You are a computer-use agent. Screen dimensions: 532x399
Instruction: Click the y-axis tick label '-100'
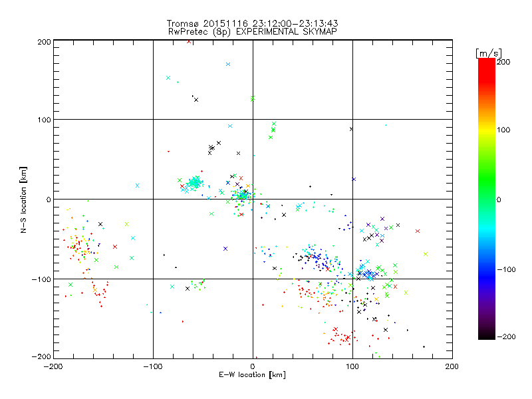coord(41,279)
